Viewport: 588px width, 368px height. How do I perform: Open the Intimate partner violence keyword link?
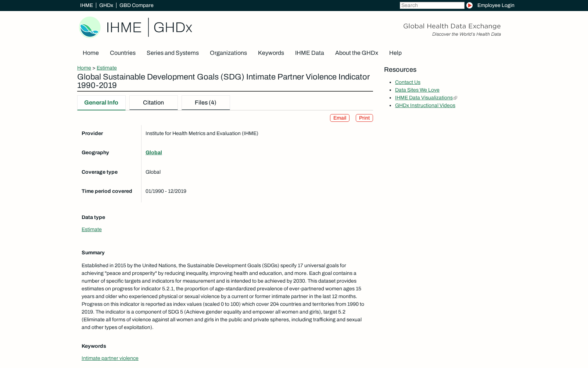pyautogui.click(x=110, y=358)
